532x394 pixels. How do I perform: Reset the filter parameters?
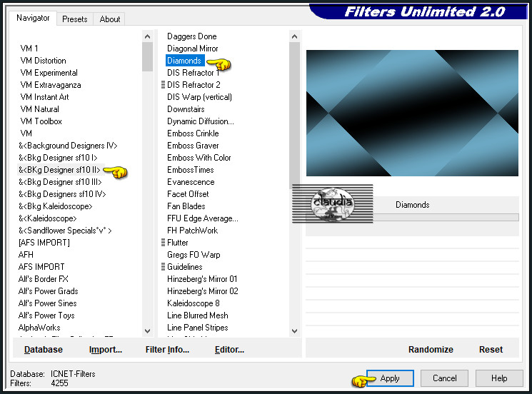491,350
